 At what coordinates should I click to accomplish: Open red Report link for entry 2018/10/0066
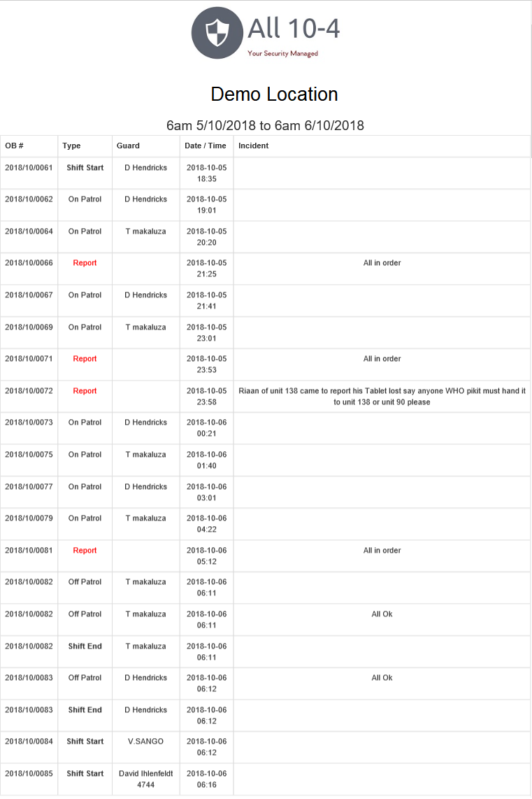[x=85, y=263]
